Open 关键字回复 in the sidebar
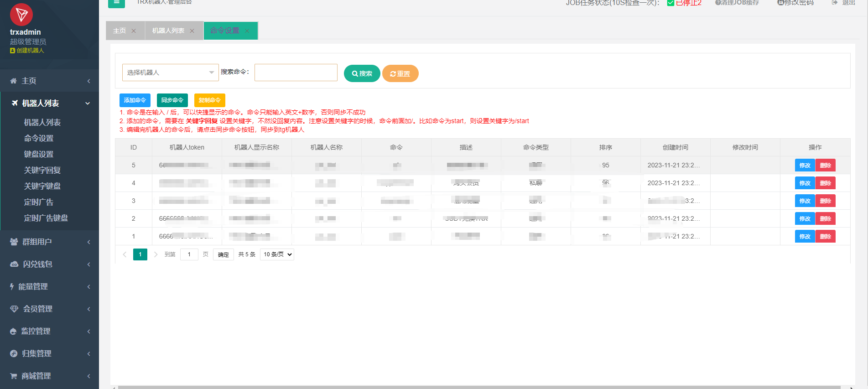The width and height of the screenshot is (868, 389). point(42,170)
